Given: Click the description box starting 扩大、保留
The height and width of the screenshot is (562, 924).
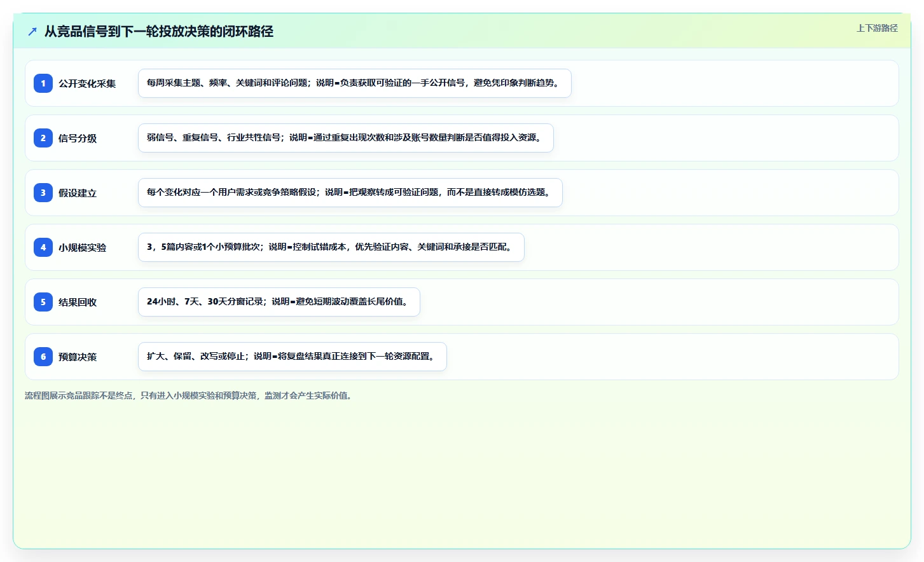Looking at the screenshot, I should pos(293,357).
